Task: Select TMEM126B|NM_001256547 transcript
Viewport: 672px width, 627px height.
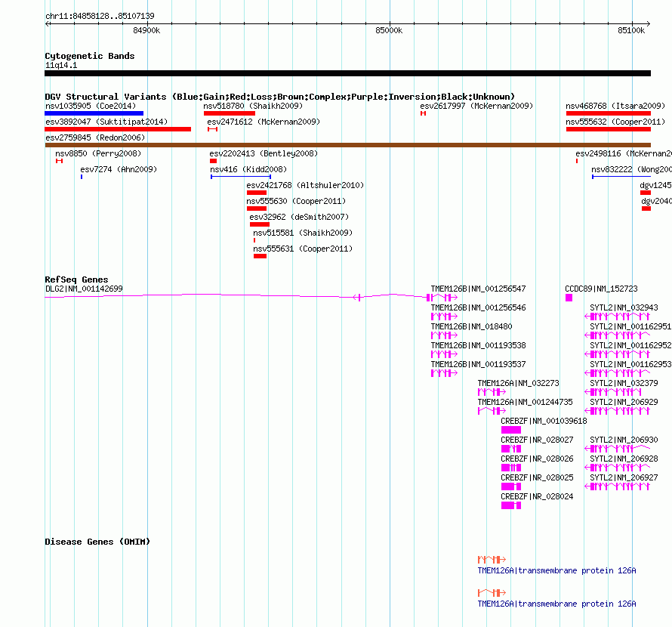Action: pyautogui.click(x=444, y=298)
